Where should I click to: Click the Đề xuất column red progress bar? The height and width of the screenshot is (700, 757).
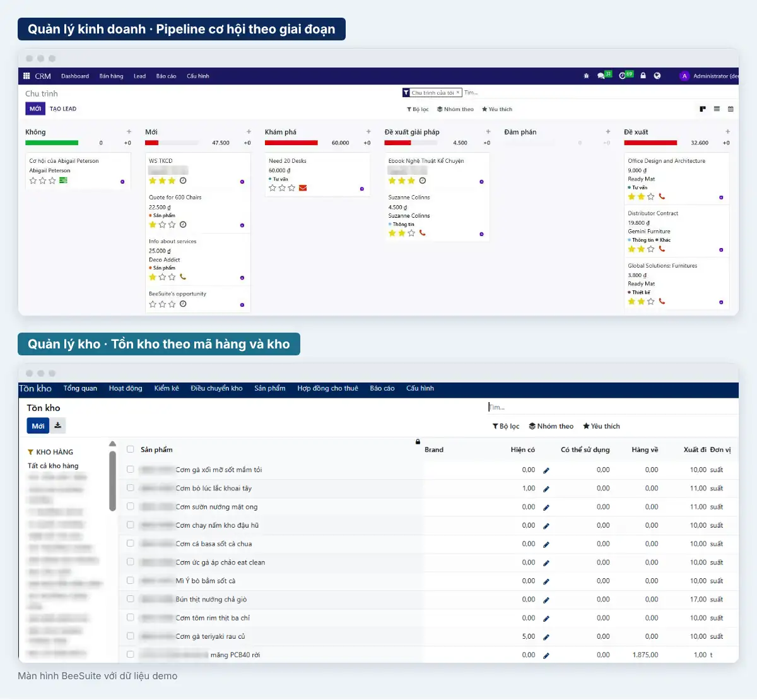point(650,143)
